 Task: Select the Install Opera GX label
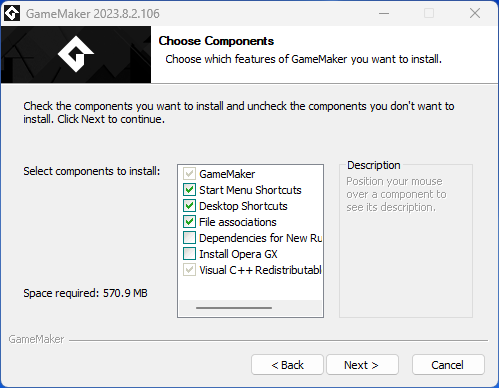(x=238, y=254)
